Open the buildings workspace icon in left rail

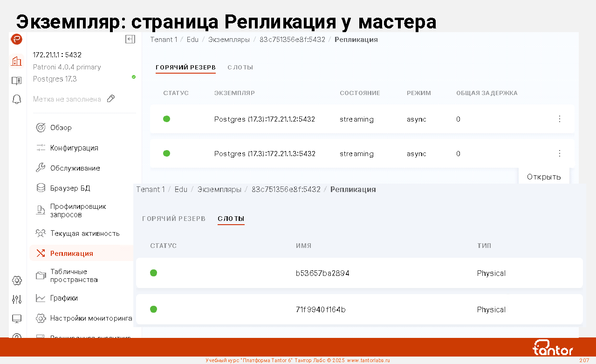(17, 61)
